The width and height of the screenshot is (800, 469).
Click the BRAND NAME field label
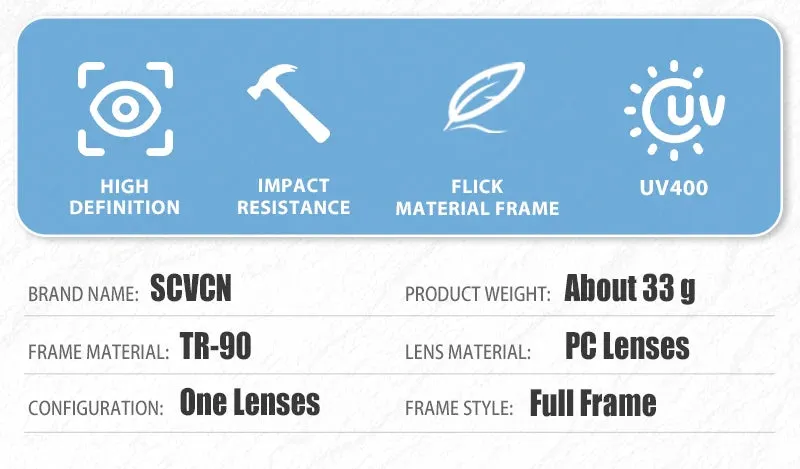(x=83, y=294)
